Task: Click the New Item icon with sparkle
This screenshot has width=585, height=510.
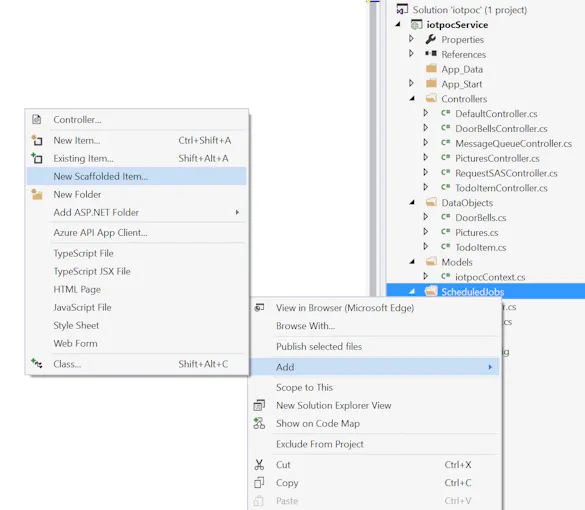Action: 37,140
